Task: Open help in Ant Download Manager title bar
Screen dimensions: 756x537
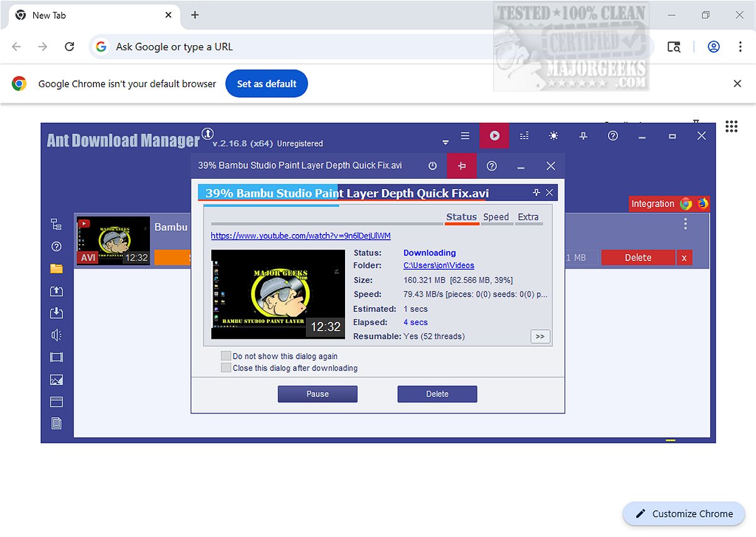Action: [x=613, y=136]
